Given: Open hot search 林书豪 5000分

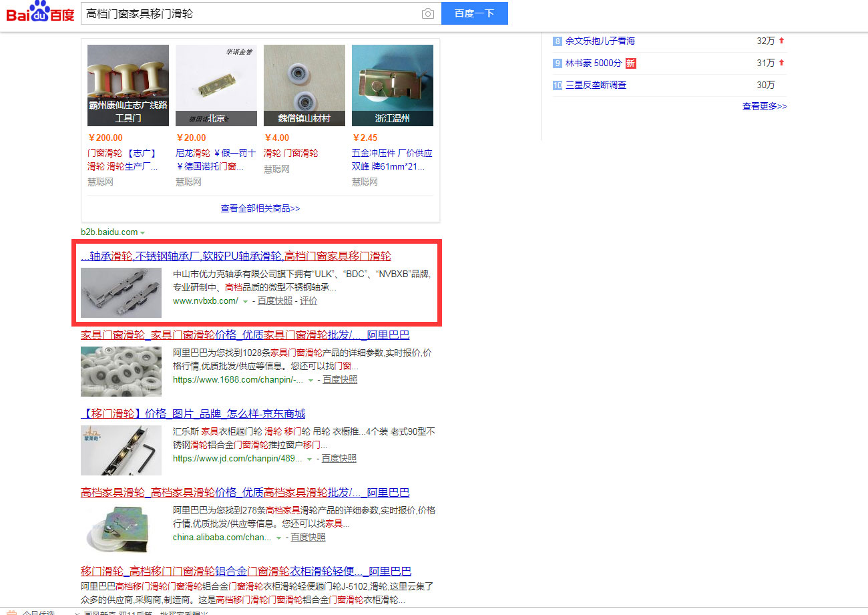Looking at the screenshot, I should [593, 63].
